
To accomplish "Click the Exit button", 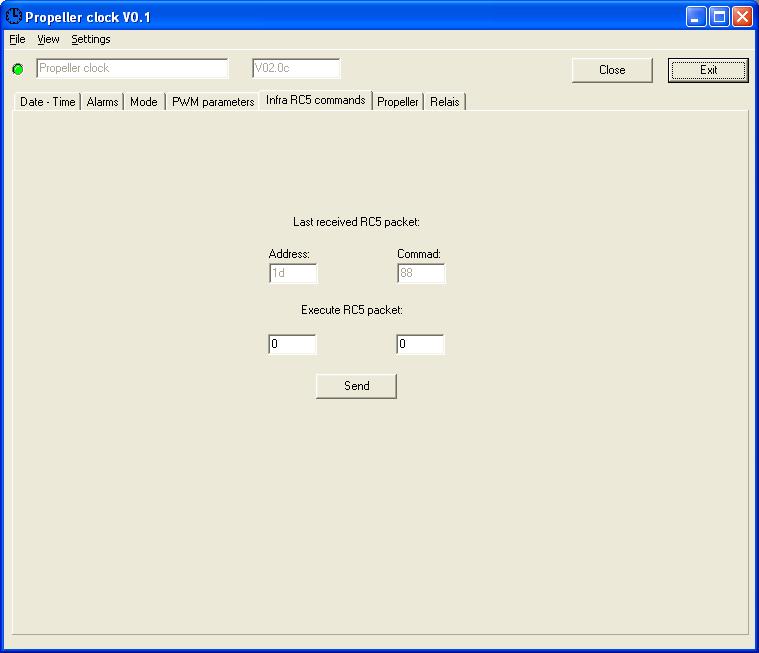I will pos(708,70).
